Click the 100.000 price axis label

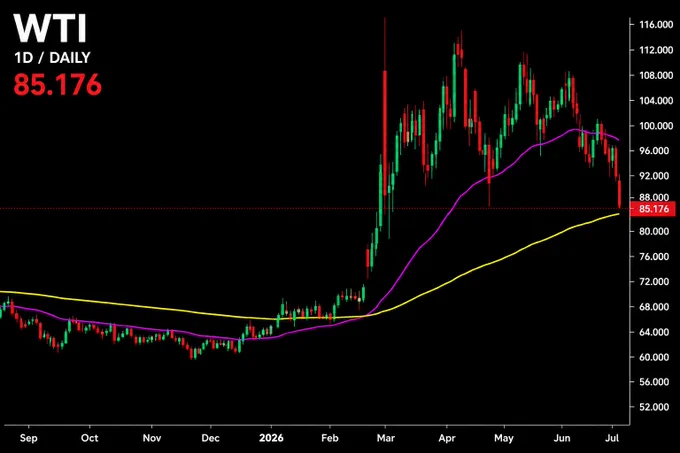656,126
